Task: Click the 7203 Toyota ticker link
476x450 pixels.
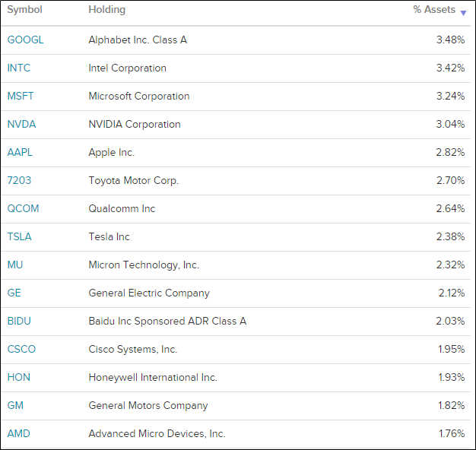Action: [x=19, y=180]
